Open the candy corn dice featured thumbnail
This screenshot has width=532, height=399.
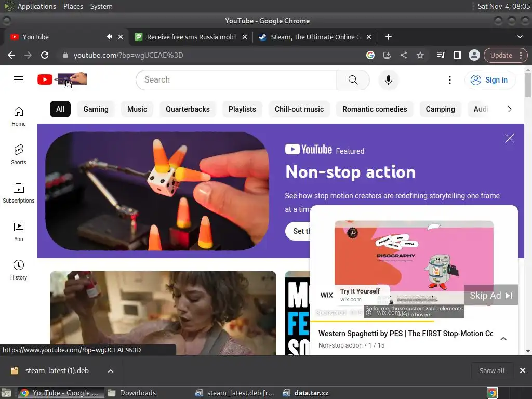pyautogui.click(x=157, y=191)
